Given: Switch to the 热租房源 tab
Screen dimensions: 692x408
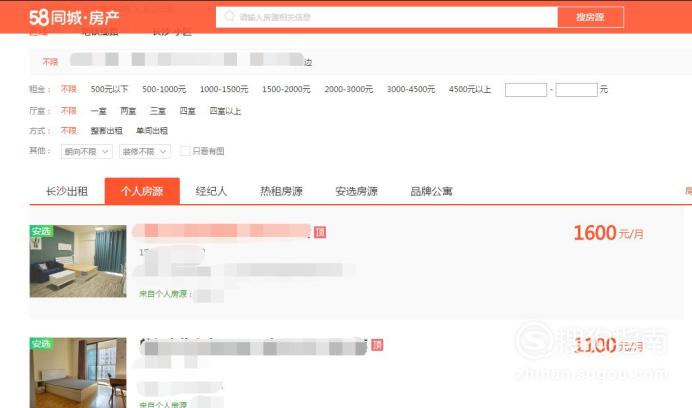Looking at the screenshot, I should [x=281, y=191].
